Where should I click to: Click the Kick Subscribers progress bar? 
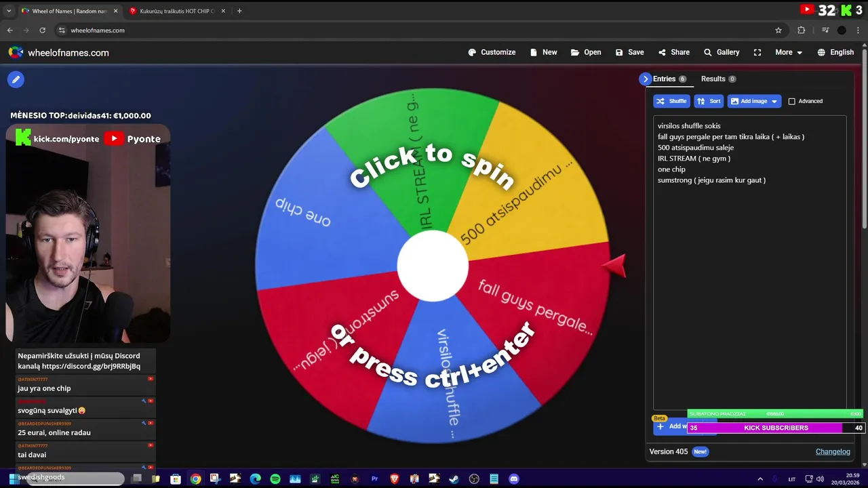click(776, 428)
